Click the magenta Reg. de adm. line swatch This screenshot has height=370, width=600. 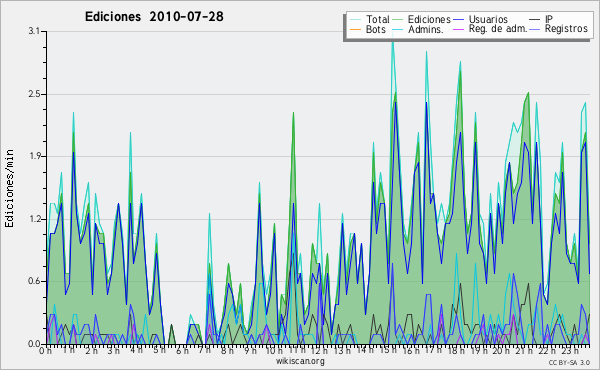458,29
